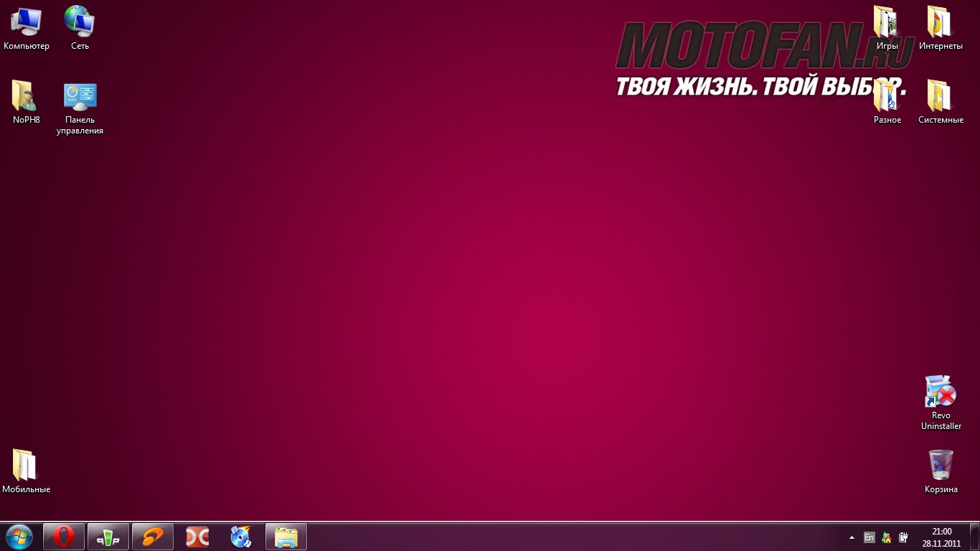The image size is (980, 551).
Task: Open Windows Explorer from the taskbar
Action: tap(286, 537)
